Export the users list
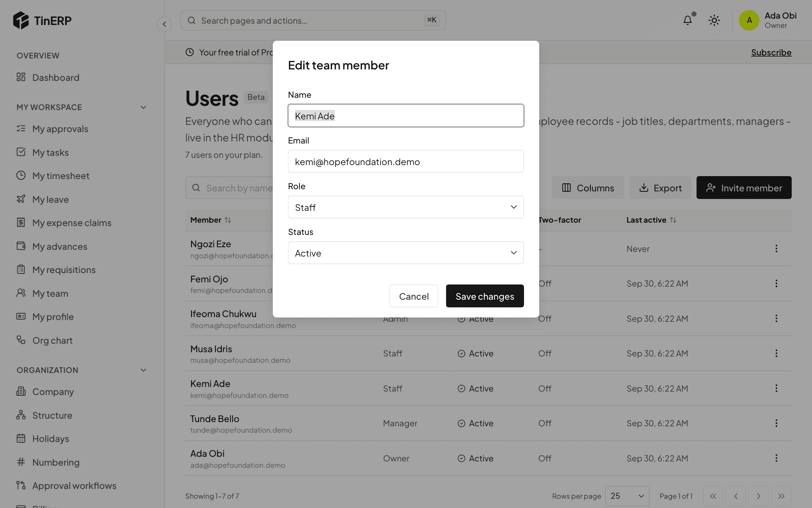Image resolution: width=812 pixels, height=508 pixels. pyautogui.click(x=660, y=188)
